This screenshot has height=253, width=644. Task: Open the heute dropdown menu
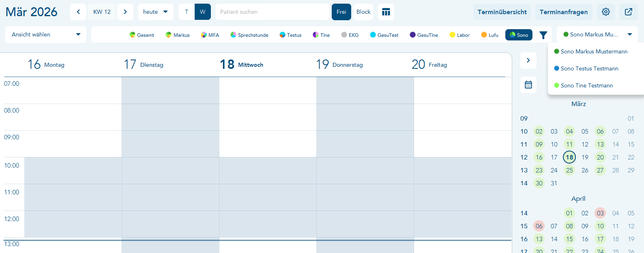[155, 12]
